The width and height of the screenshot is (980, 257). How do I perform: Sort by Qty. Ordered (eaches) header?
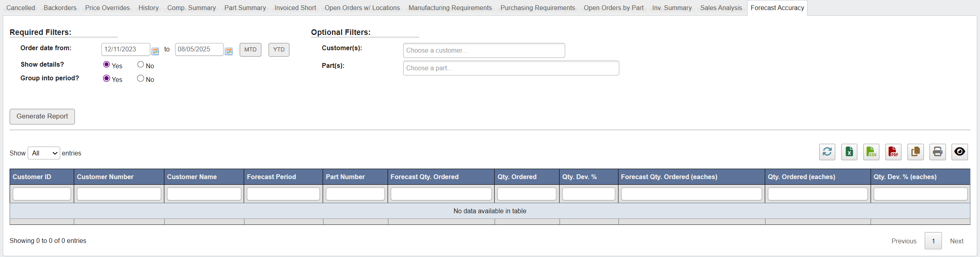pos(818,177)
